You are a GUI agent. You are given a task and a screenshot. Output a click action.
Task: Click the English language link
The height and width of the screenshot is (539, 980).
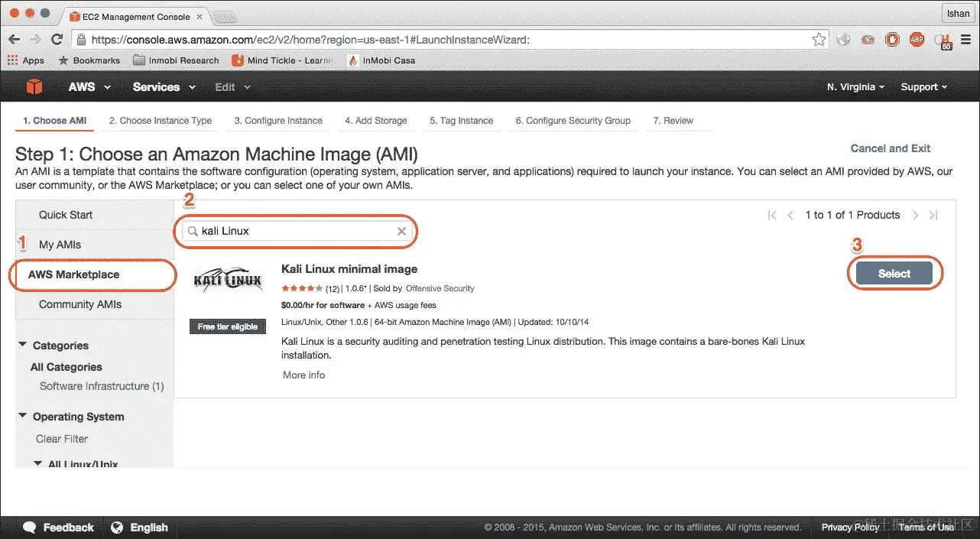pos(149,528)
